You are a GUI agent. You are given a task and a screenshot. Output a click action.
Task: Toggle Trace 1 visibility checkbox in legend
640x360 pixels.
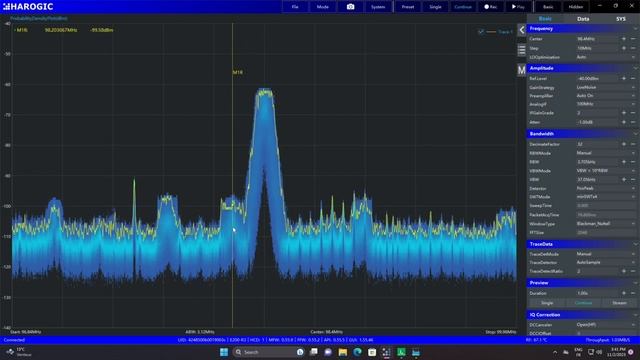pyautogui.click(x=481, y=31)
